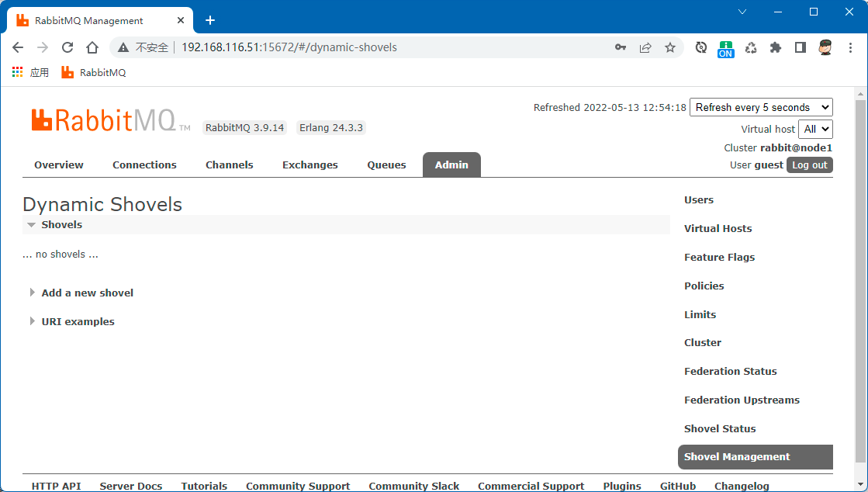This screenshot has height=492, width=868.
Task: Open GitHub footer link
Action: click(x=678, y=486)
